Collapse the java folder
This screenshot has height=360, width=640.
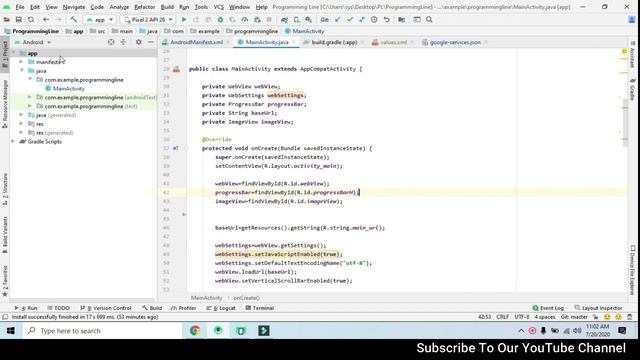21,71
